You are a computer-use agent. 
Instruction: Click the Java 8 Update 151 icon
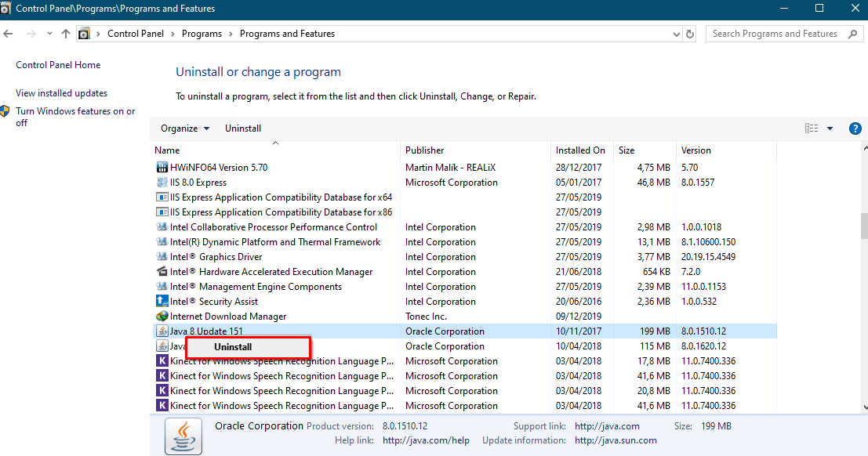coord(162,331)
